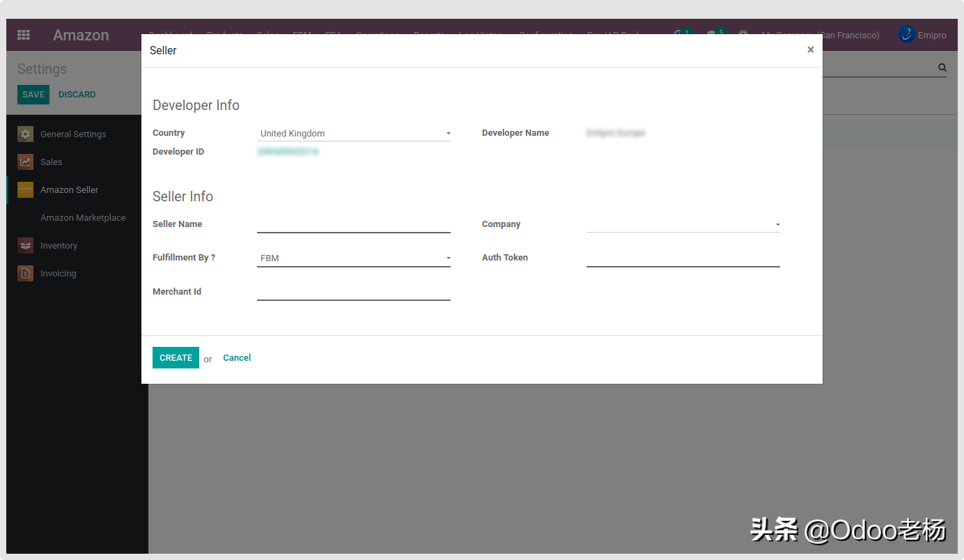Open General Settings gear icon in sidebar

[26, 134]
